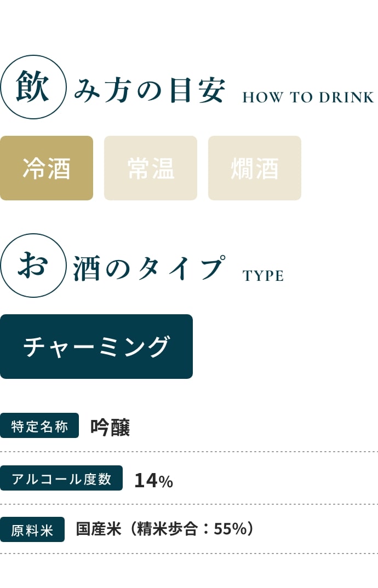Click the circled 飲 character icon
378x588 pixels.
33,87
